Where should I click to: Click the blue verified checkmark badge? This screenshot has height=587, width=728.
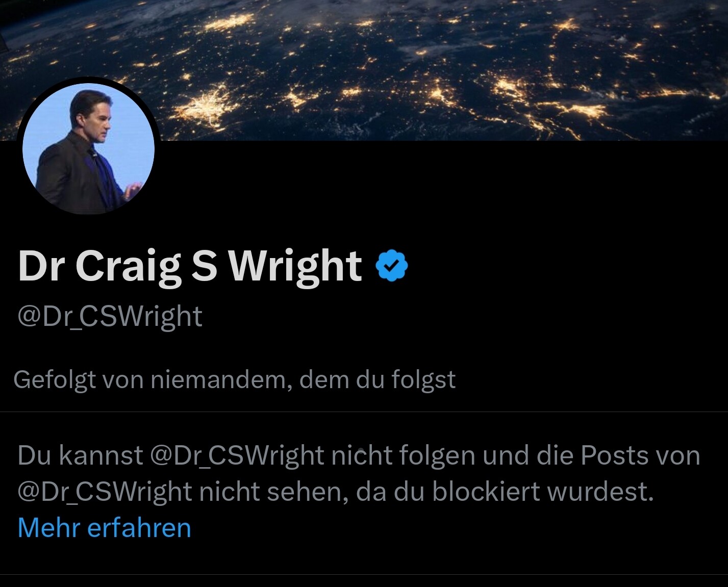[x=392, y=265]
